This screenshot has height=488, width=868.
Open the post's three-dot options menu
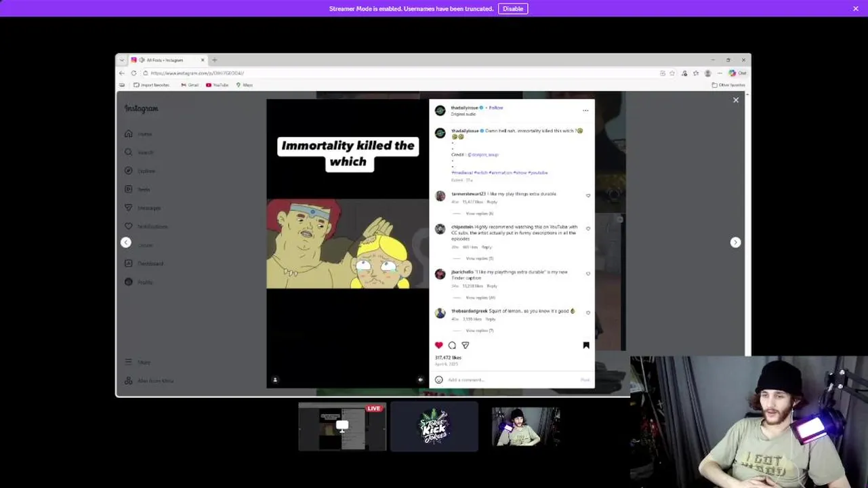[x=585, y=110]
